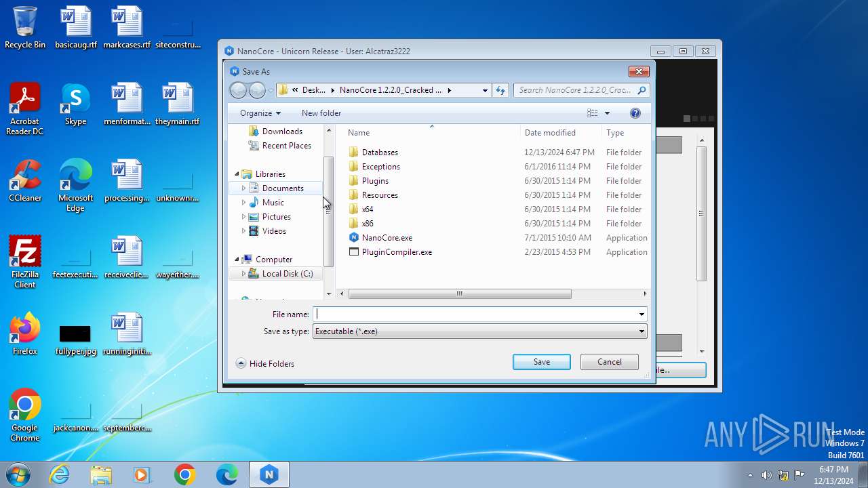
Task: Open basicaug.rtf desktop file
Action: click(x=76, y=27)
